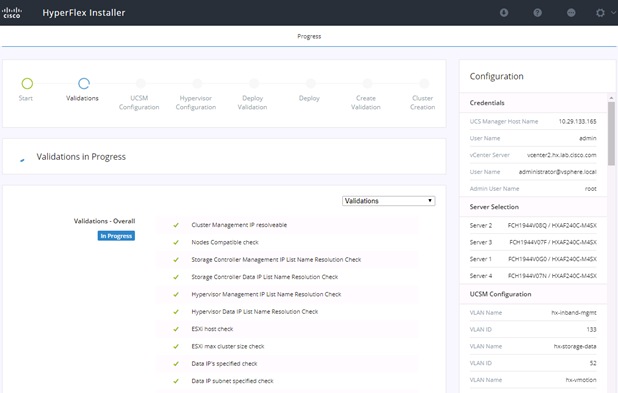Viewport: 618px width, 393px height.
Task: Click the Deploy step circle
Action: point(311,83)
